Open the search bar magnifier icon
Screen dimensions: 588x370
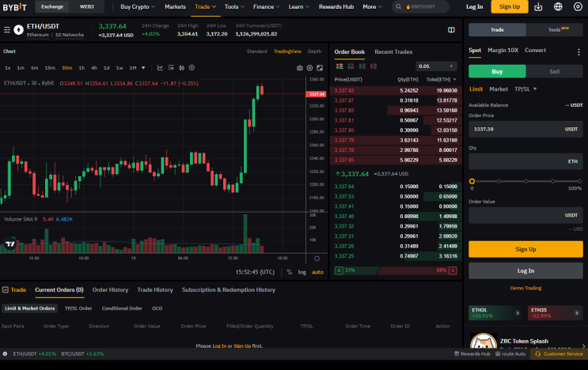pos(398,7)
